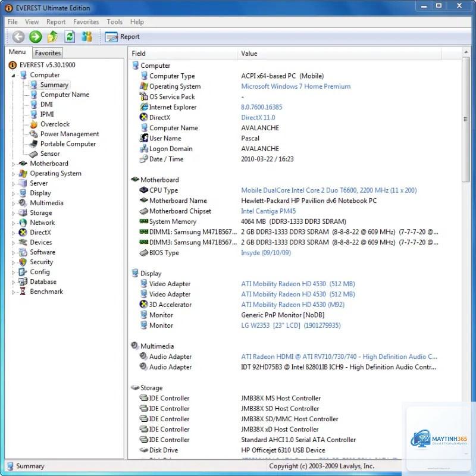476x476 pixels.
Task: Open the Report menu
Action: coord(56,22)
